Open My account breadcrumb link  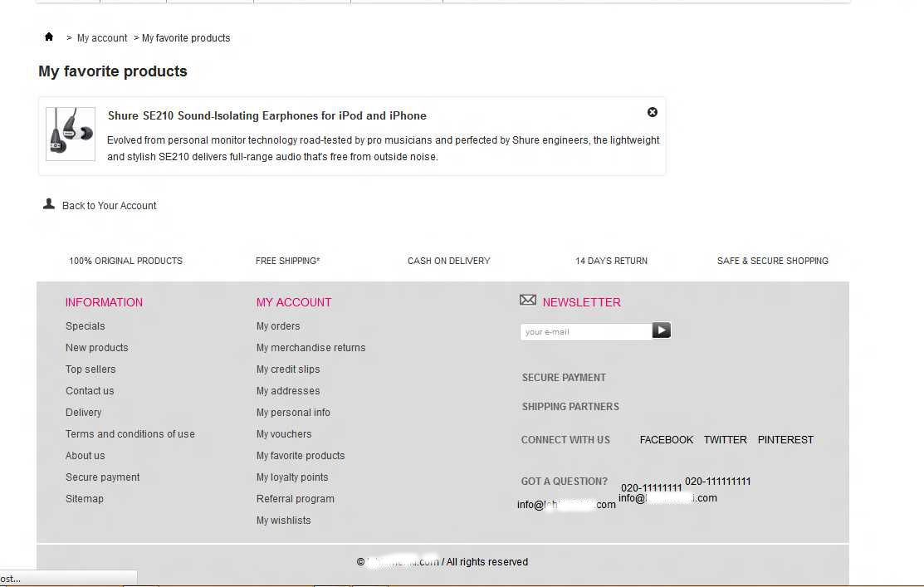(x=102, y=37)
